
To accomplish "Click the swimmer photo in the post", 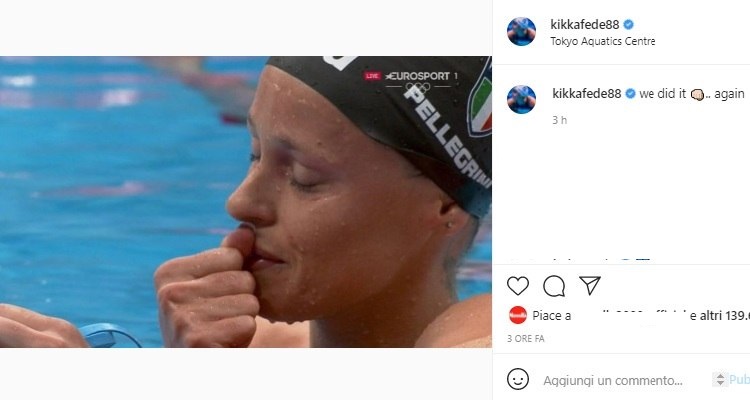I will click(246, 202).
